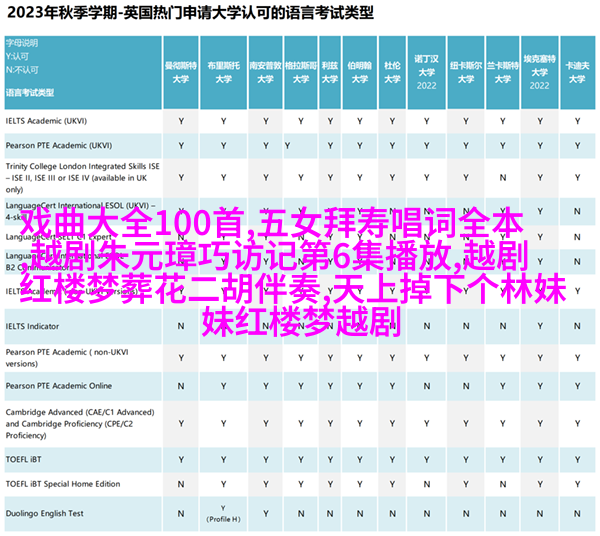This screenshot has width=600, height=536.
Task: Click PTE non-UKVI versions Y under 南安普敦大学
Action: click(266, 358)
